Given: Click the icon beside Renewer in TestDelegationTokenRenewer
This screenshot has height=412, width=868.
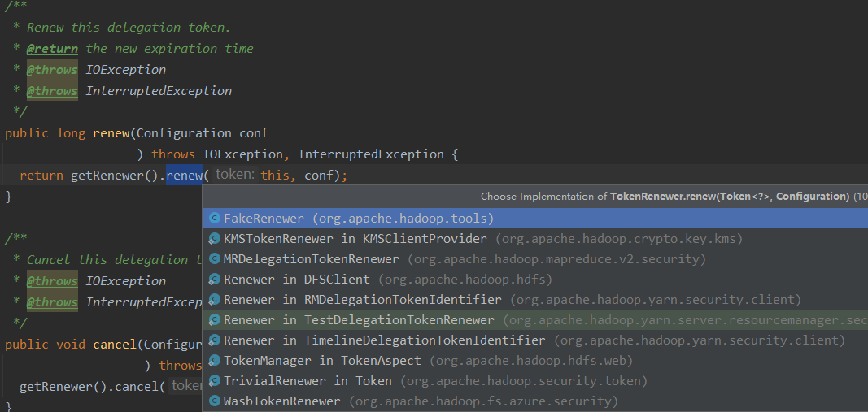Looking at the screenshot, I should [215, 319].
